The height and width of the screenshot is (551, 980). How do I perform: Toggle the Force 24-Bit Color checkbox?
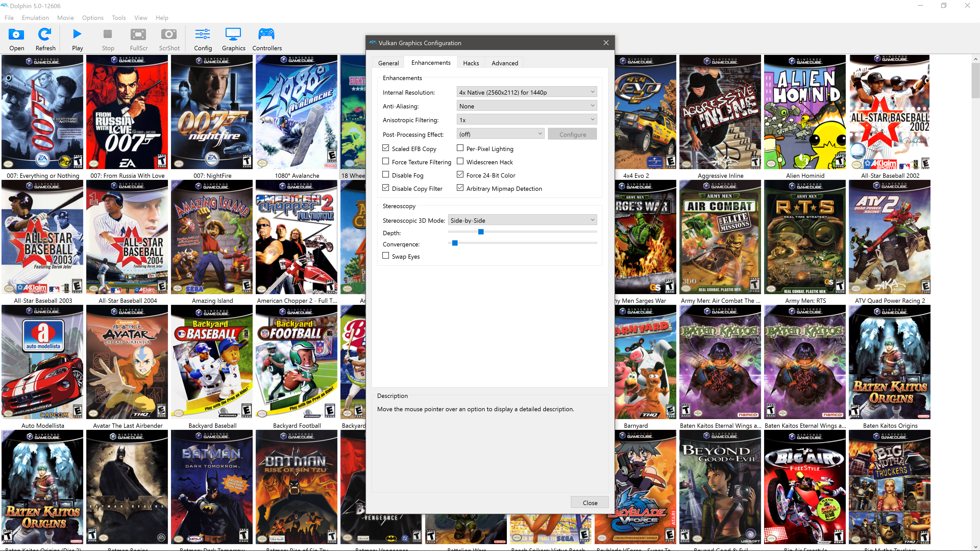tap(460, 174)
